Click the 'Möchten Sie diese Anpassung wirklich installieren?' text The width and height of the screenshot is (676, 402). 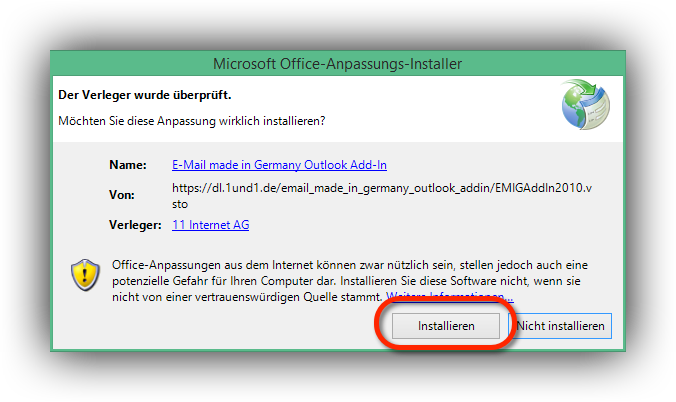coord(192,121)
